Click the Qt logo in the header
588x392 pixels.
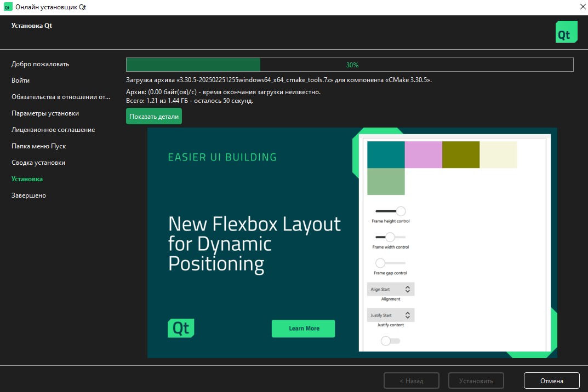566,32
